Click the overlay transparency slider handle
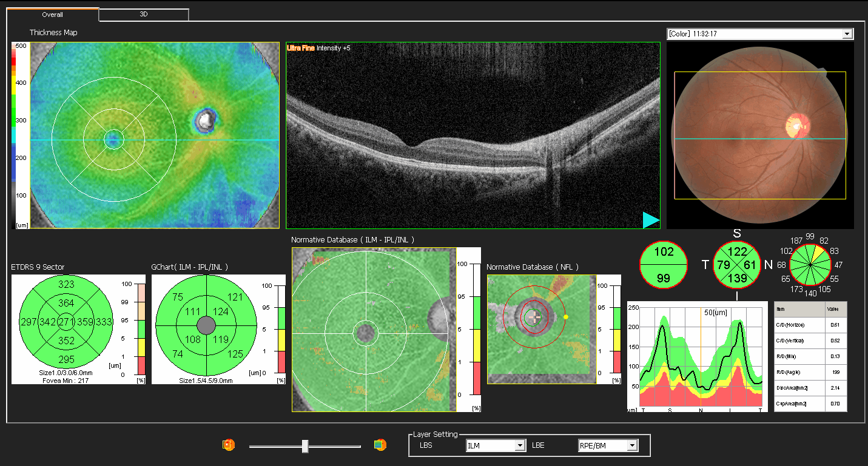Viewport: 868px width, 466px height. 305,446
